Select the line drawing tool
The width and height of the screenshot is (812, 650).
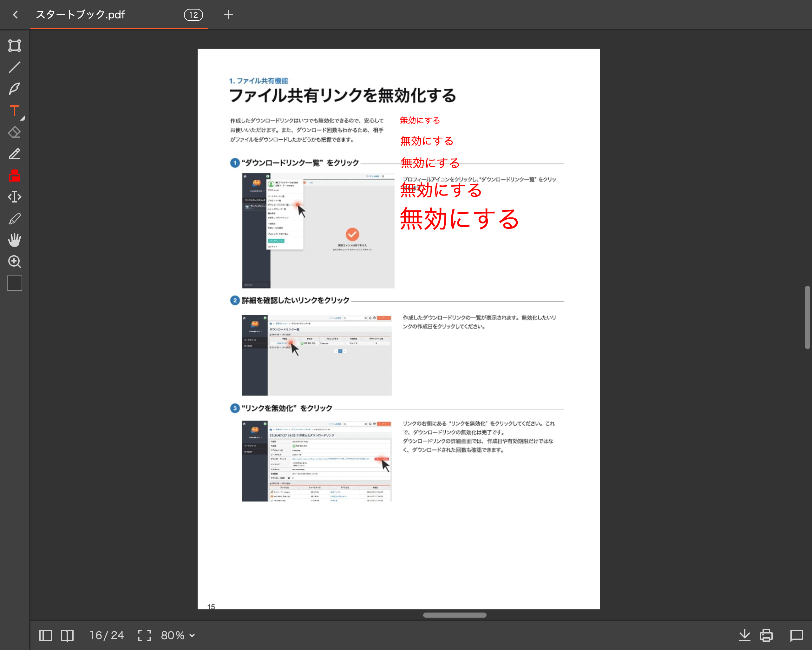[x=15, y=68]
